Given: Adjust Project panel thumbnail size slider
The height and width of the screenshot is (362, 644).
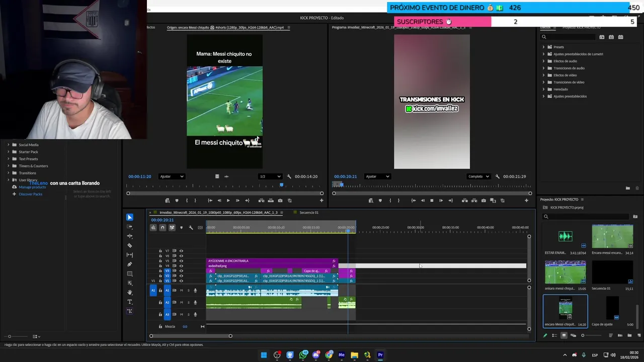Looking at the screenshot, I should [x=591, y=335].
